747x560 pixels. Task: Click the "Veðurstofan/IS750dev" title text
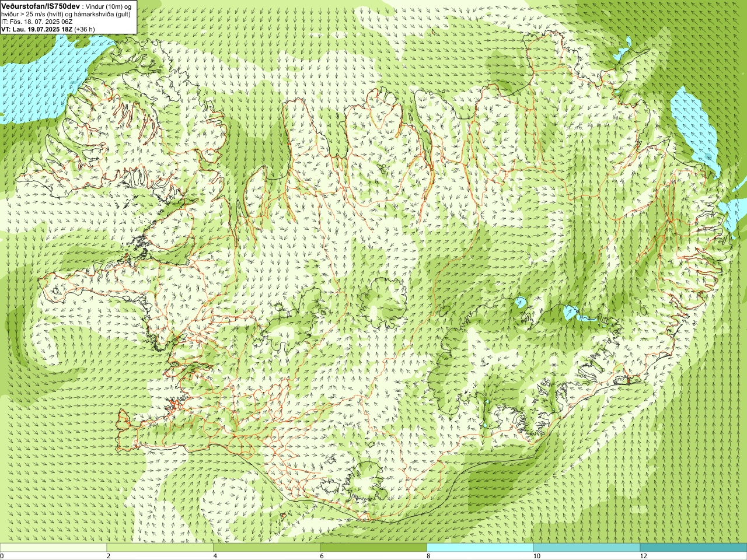click(x=41, y=5)
